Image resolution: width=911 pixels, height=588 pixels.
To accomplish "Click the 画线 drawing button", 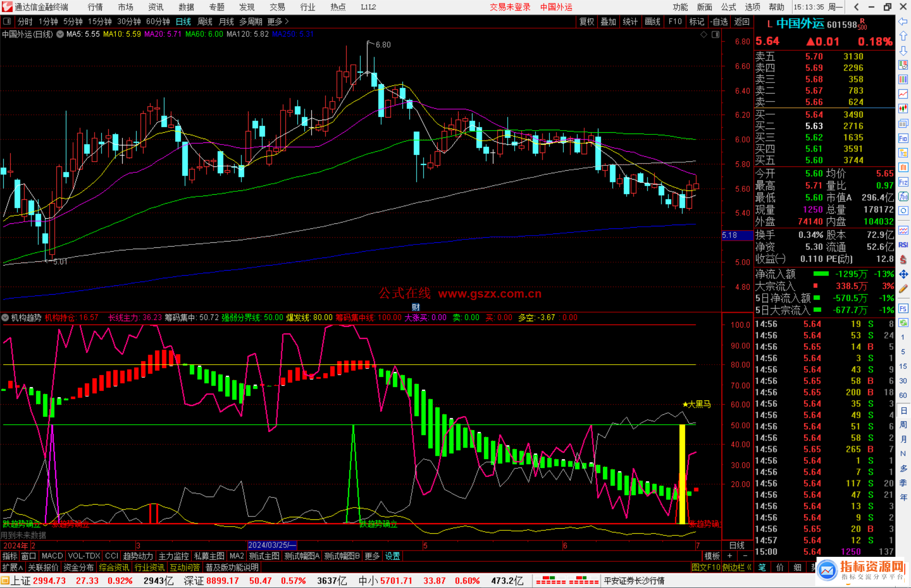I will tap(652, 21).
